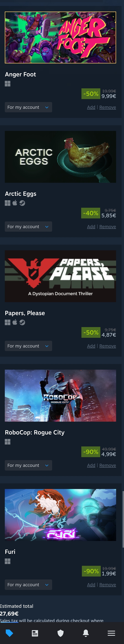Click the page scrollbar thumb

[x=123, y=519]
